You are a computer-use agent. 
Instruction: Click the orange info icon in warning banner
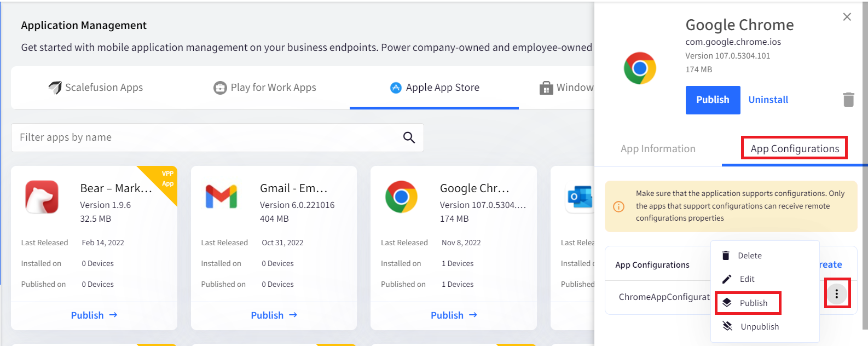(x=618, y=206)
